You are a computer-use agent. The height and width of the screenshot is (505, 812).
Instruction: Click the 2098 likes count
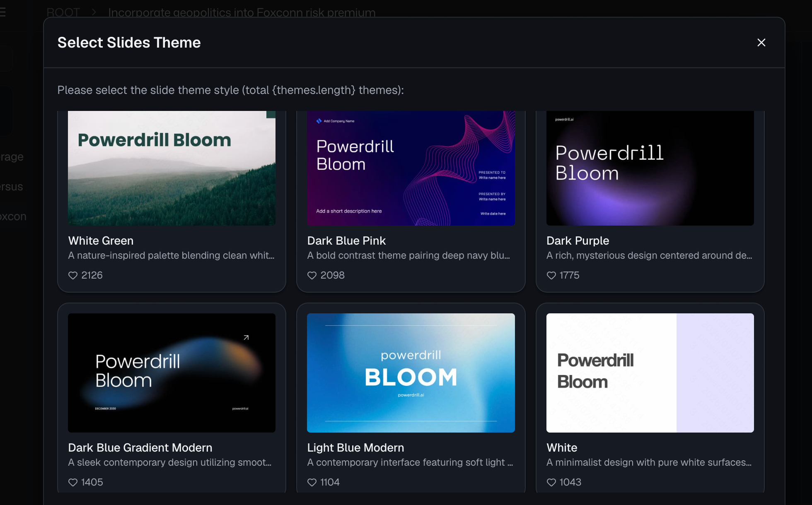coord(332,275)
